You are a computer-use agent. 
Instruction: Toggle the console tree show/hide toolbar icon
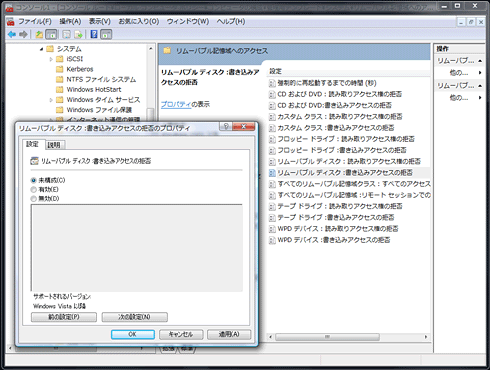(x=51, y=34)
